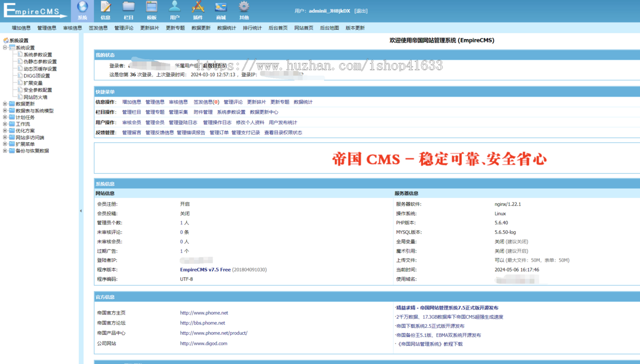Open 修改个人资料 in the quick menu
The width and height of the screenshot is (640, 364).
tap(250, 123)
